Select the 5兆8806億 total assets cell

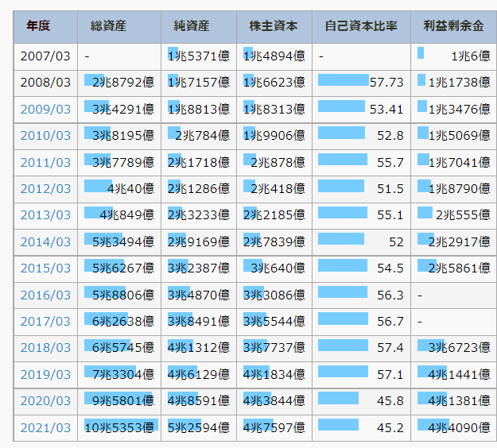point(119,295)
